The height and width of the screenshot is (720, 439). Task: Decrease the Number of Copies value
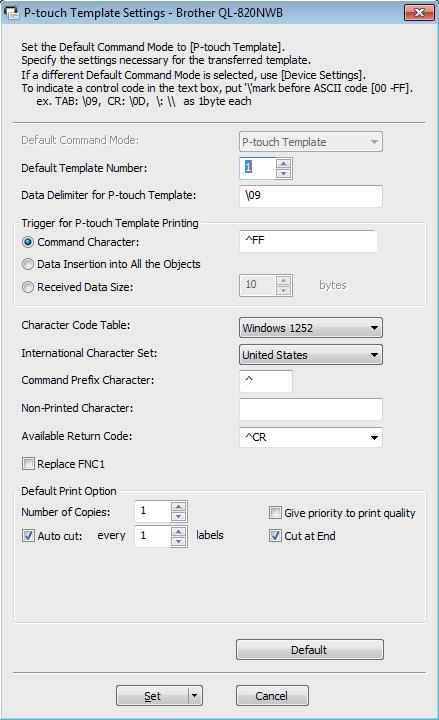tap(178, 517)
